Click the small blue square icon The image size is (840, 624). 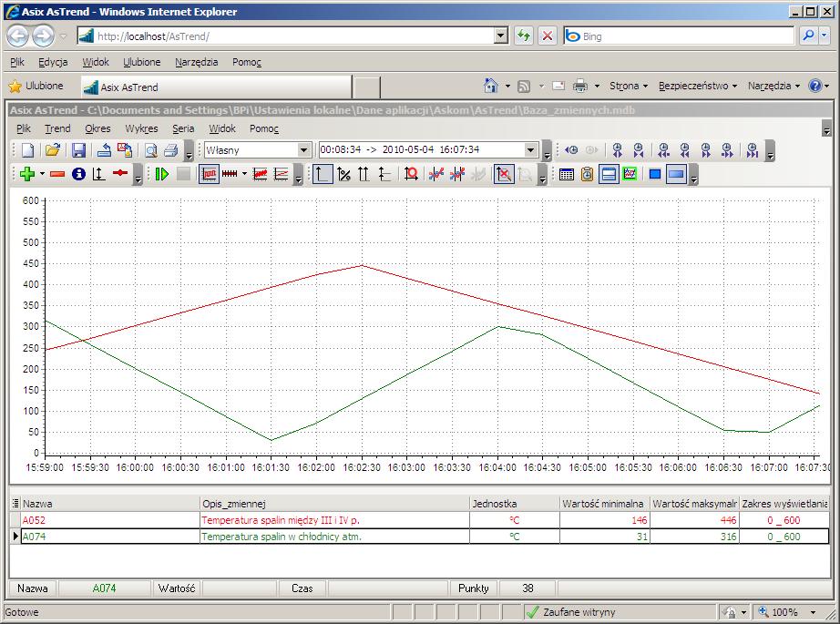coord(655,174)
